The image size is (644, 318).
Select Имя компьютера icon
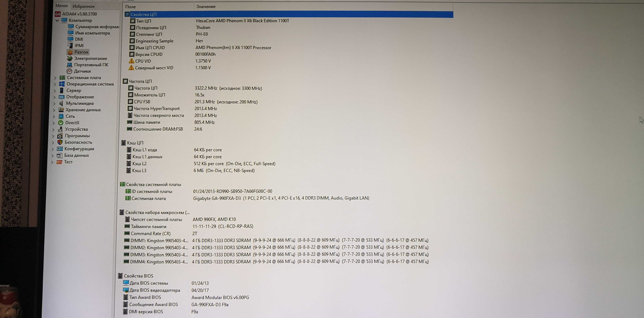(x=71, y=33)
